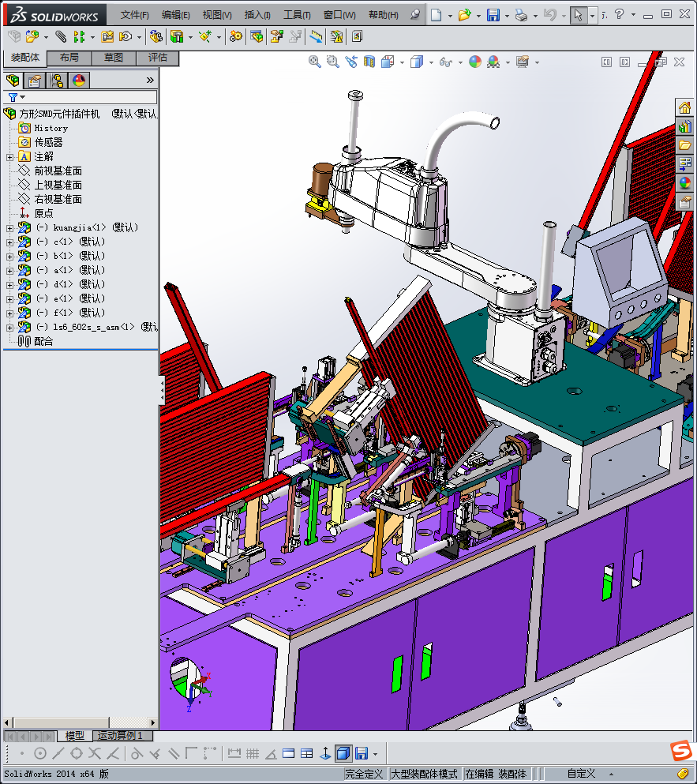Click the Section View icon
The height and width of the screenshot is (784, 697).
click(369, 62)
